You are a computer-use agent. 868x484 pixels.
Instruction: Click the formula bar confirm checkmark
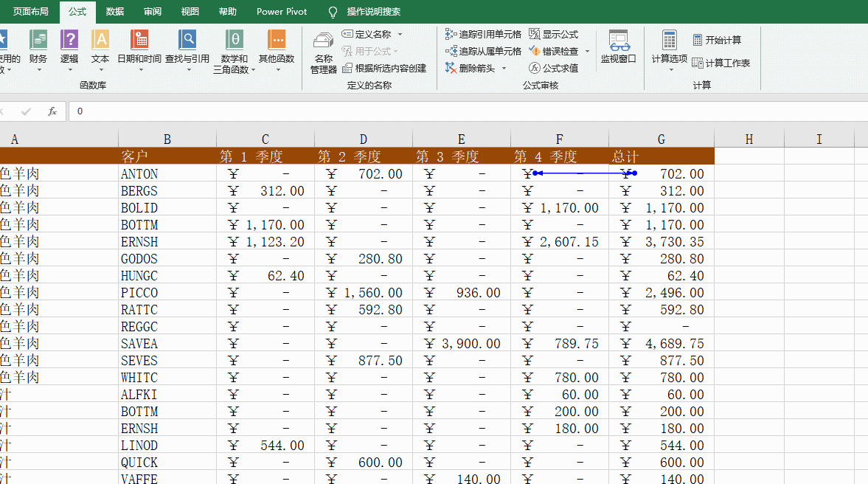point(26,111)
